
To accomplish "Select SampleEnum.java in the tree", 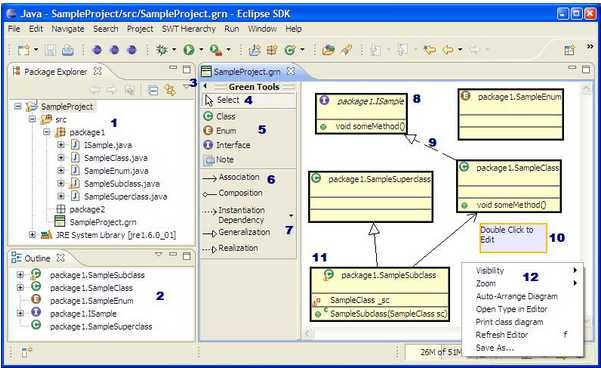I will 110,171.
